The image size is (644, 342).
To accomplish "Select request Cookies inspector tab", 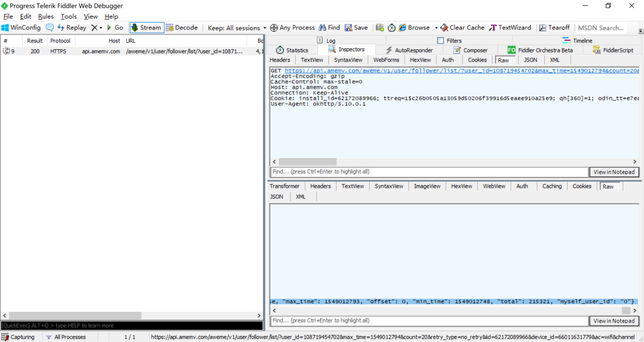I will (x=477, y=60).
